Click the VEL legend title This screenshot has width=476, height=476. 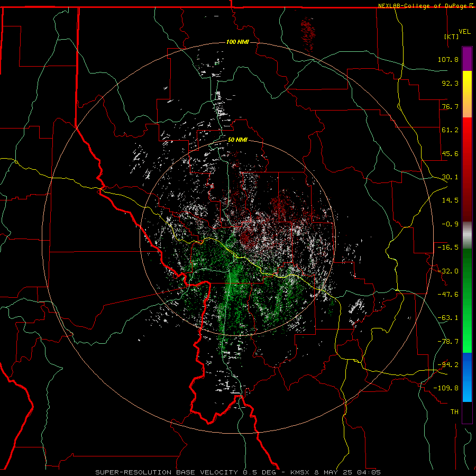(x=465, y=32)
